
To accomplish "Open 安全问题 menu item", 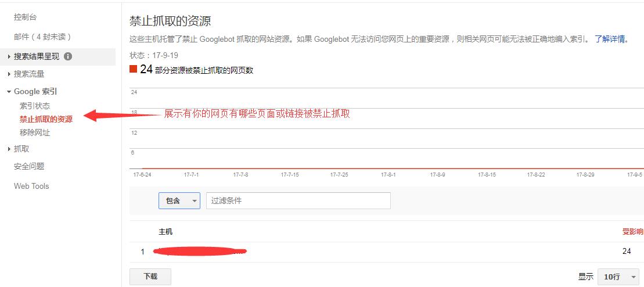I will pyautogui.click(x=29, y=167).
